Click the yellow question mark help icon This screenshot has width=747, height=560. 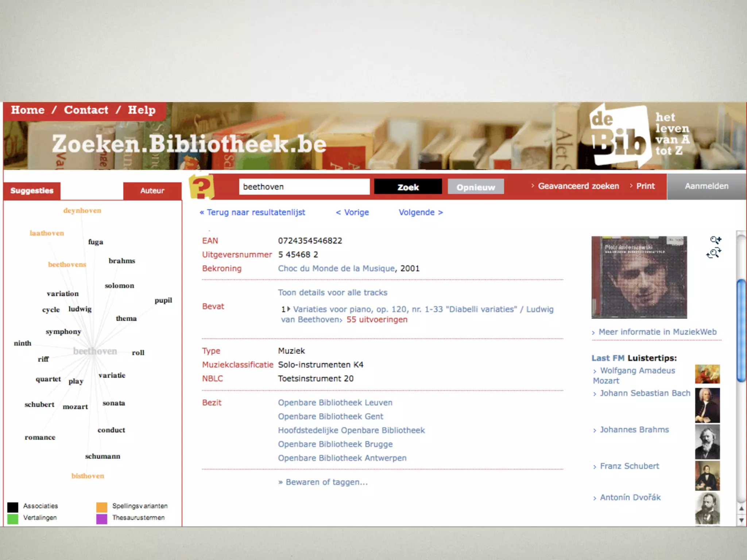point(201,187)
